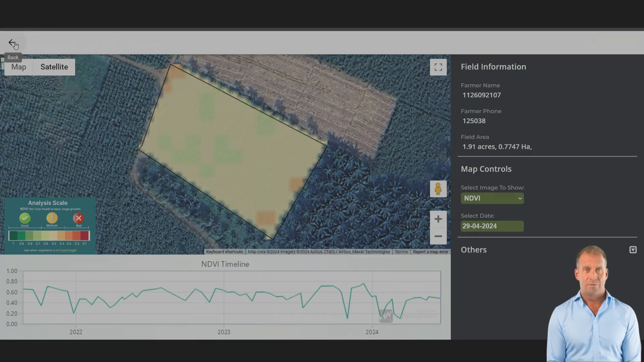
Task: Open Keyboard shortcuts on map
Action: coord(224,252)
